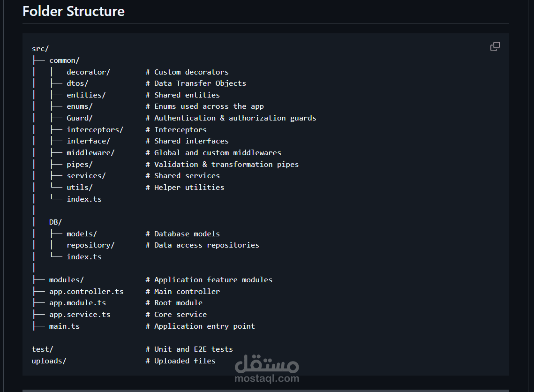Click the main.ts file entry
The width and height of the screenshot is (534, 392).
coord(64,326)
